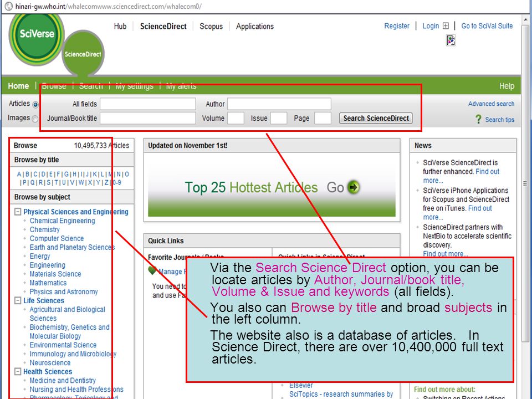Click the Issue input box
The width and height of the screenshot is (532, 399).
279,118
